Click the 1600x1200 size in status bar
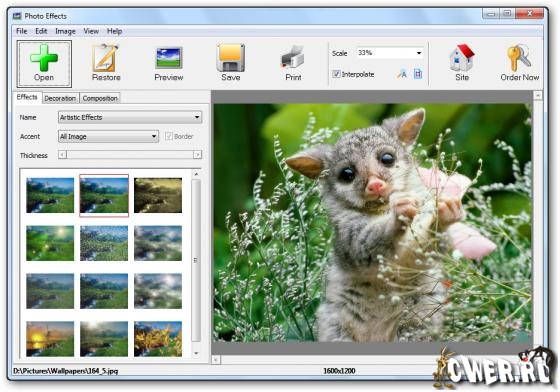Image resolution: width=560 pixels, height=392 pixels. pos(339,371)
